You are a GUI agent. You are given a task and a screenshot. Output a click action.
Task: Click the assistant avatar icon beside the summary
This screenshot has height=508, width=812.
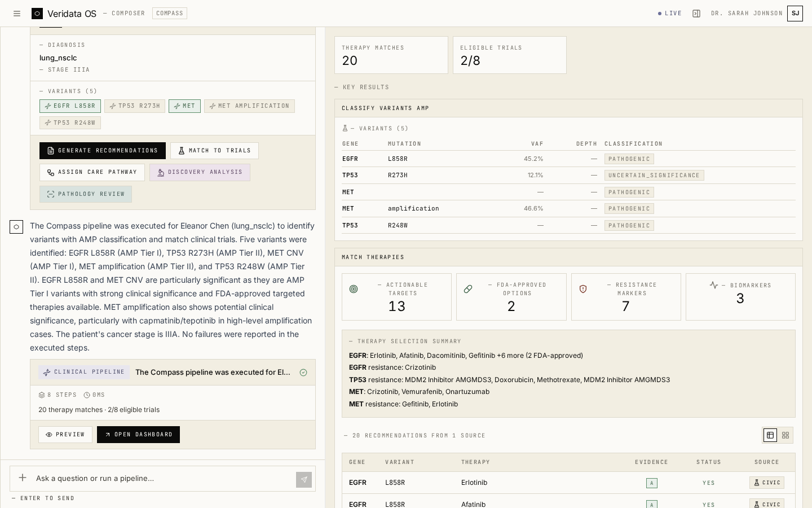coord(16,227)
